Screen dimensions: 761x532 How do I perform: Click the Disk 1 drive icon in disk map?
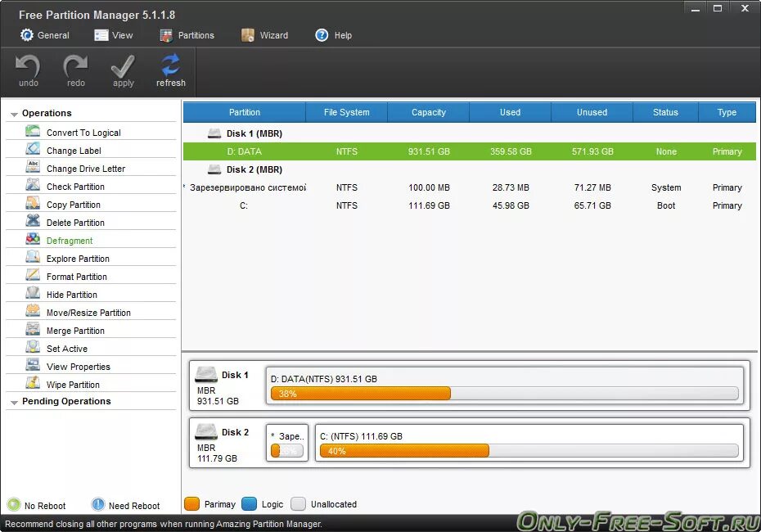[205, 375]
